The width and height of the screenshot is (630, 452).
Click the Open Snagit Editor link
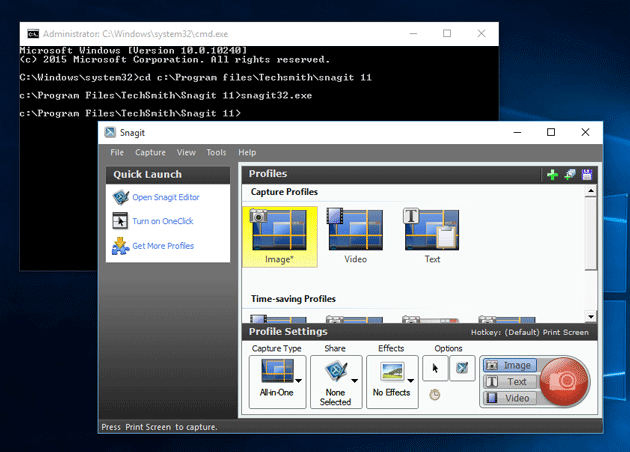click(166, 197)
